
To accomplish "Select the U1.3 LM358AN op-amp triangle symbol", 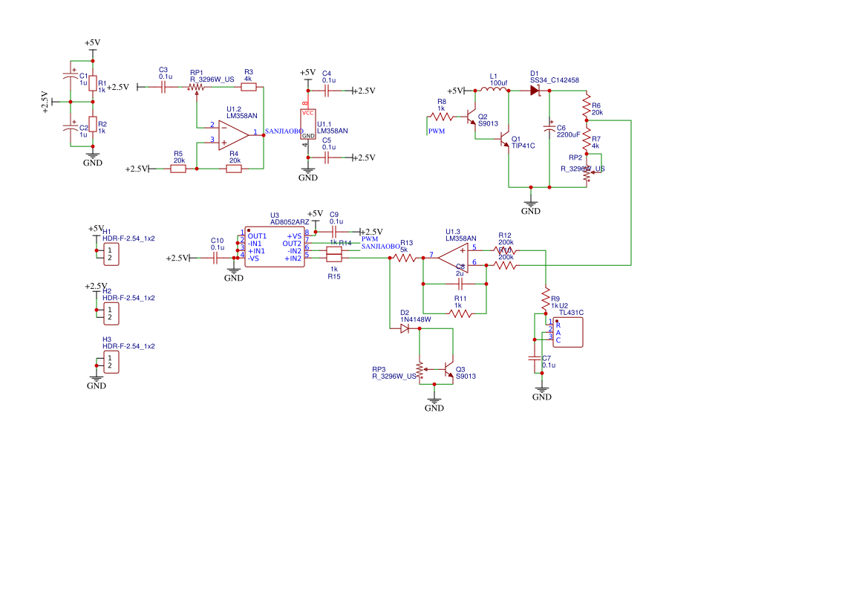I will tap(453, 258).
